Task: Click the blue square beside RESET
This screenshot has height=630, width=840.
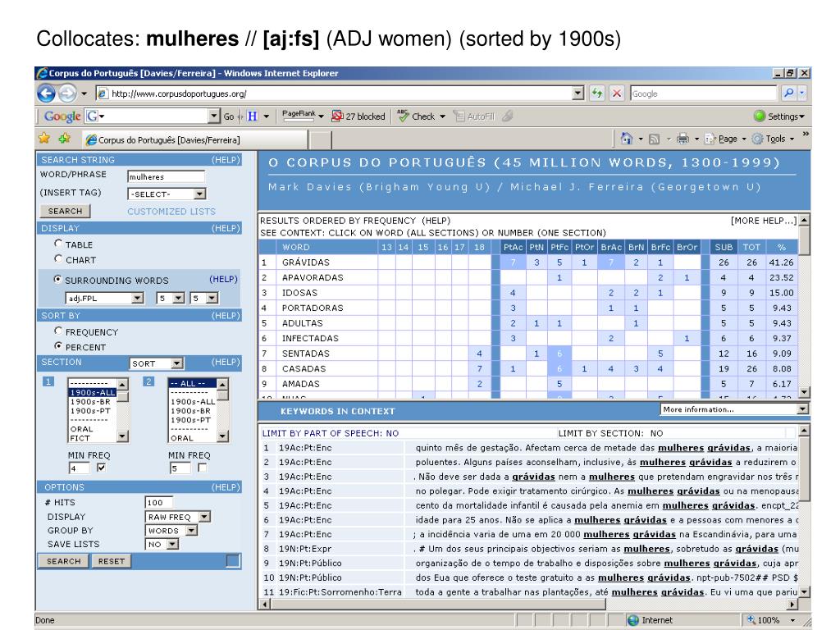Action: 233,561
